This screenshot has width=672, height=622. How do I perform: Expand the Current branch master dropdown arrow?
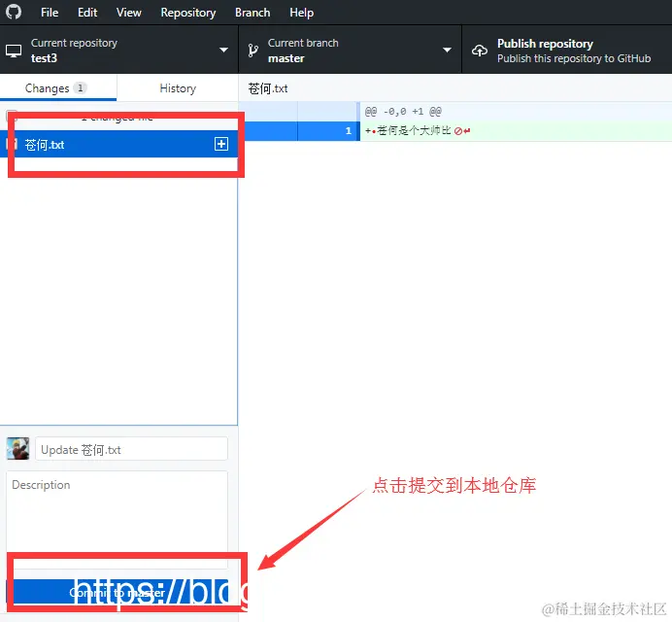(447, 50)
